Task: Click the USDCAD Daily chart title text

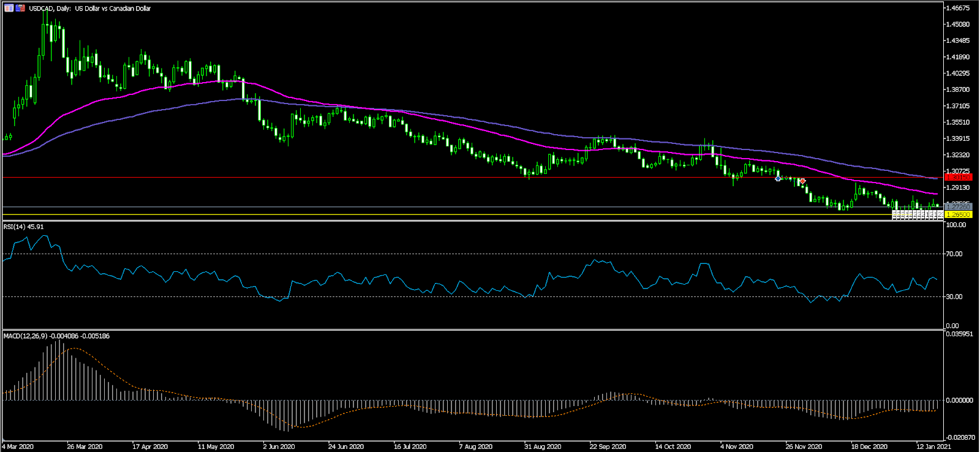Action: pos(90,9)
